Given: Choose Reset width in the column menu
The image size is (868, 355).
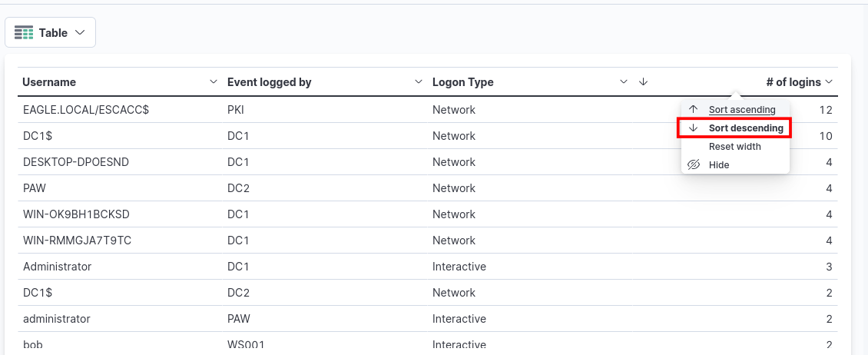Looking at the screenshot, I should pyautogui.click(x=734, y=147).
